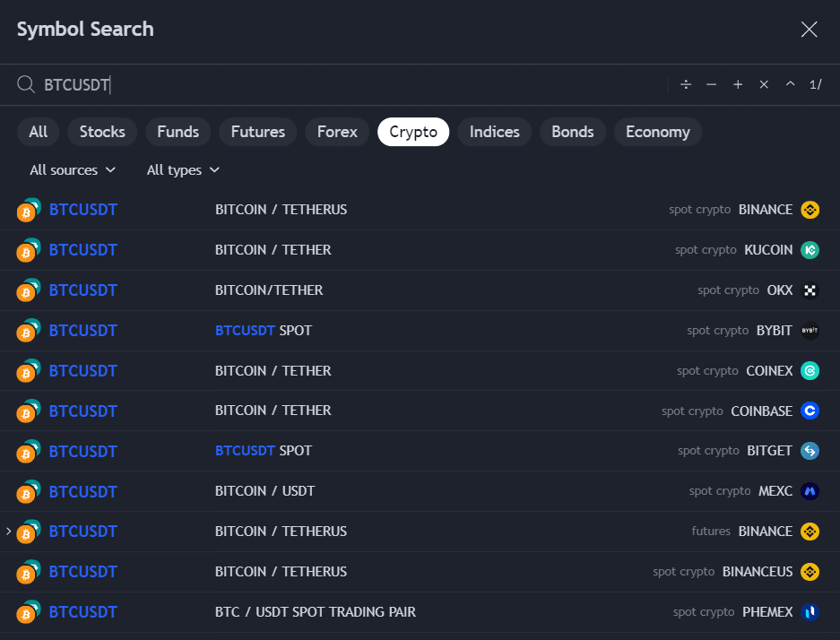Click spot crypto label in COINBASE row

click(692, 411)
